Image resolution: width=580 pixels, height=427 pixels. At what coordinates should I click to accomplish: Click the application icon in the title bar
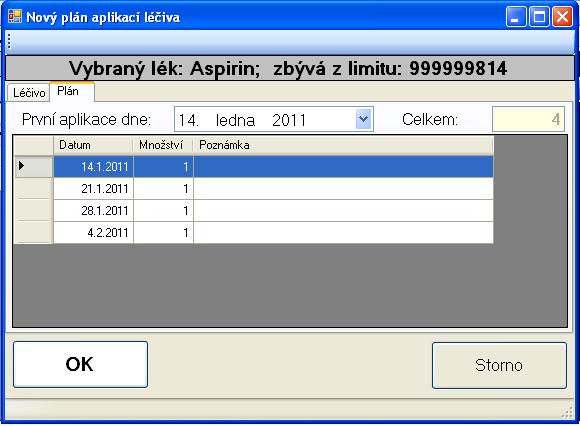(15, 16)
